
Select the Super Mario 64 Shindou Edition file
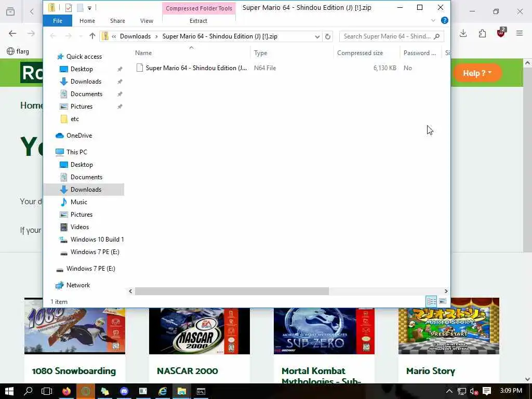point(196,68)
